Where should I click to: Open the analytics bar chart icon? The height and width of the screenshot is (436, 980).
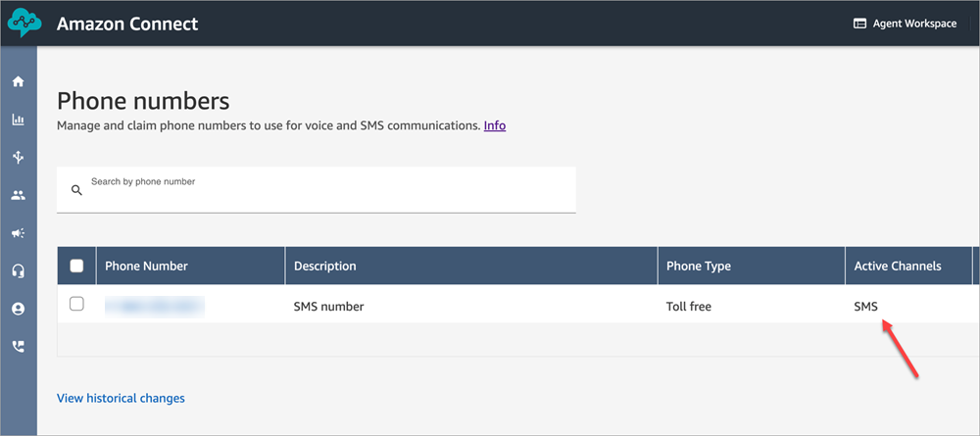[x=18, y=120]
